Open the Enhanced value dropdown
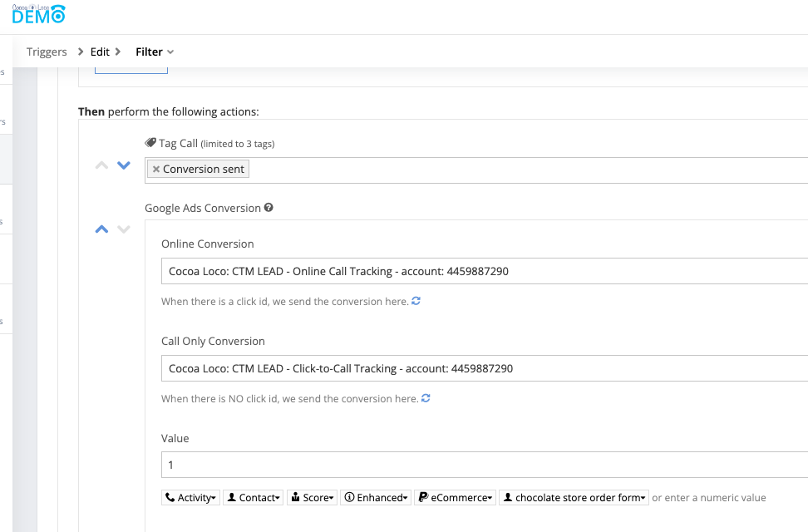808x532 pixels. [375, 498]
